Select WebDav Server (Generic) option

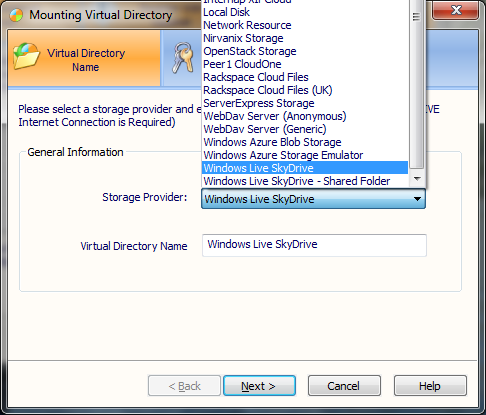pyautogui.click(x=305, y=129)
